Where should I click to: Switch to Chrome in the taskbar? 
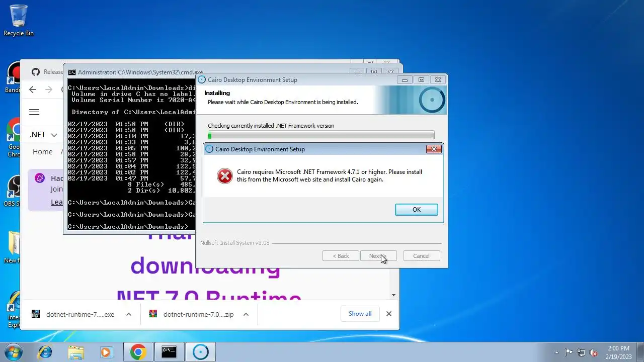138,352
